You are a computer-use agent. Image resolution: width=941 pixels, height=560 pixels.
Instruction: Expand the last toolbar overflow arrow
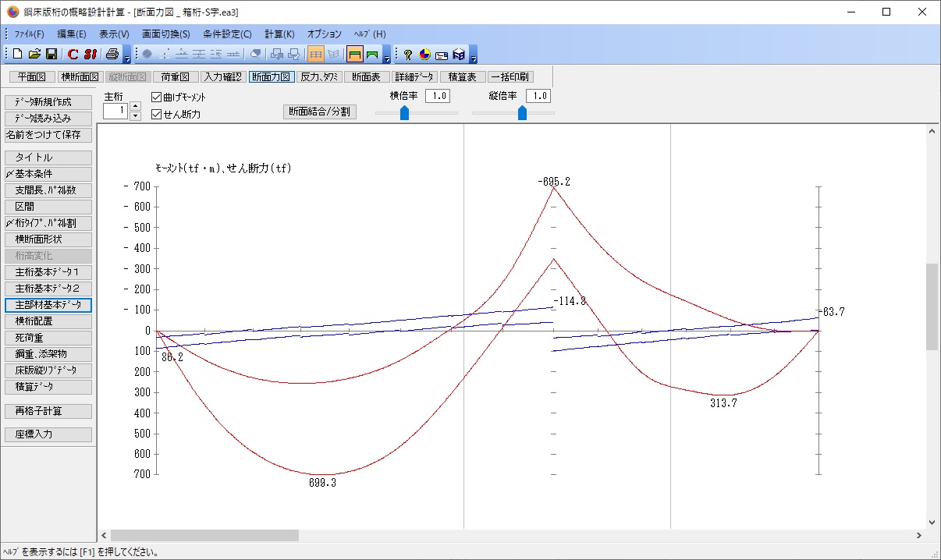(473, 55)
